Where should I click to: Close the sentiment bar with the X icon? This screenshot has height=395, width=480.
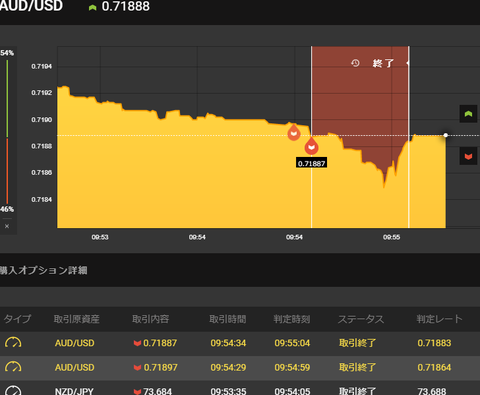click(7, 226)
